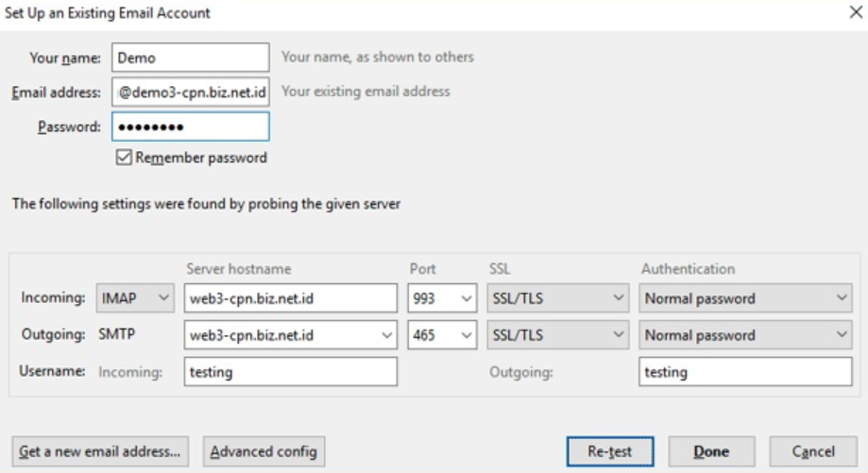
Task: Click the outgoing username field
Action: 745,372
